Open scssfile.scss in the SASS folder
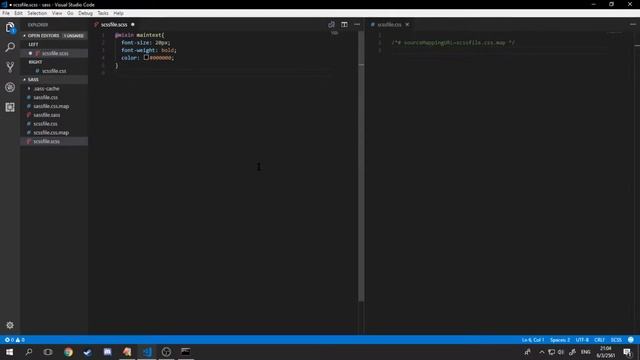The image size is (640, 360). click(47, 141)
